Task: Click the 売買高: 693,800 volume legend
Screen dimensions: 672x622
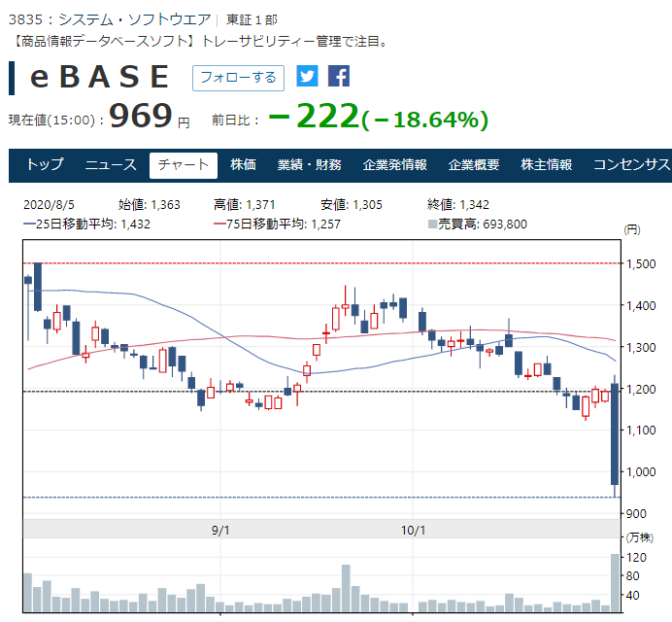Action: pos(478,224)
